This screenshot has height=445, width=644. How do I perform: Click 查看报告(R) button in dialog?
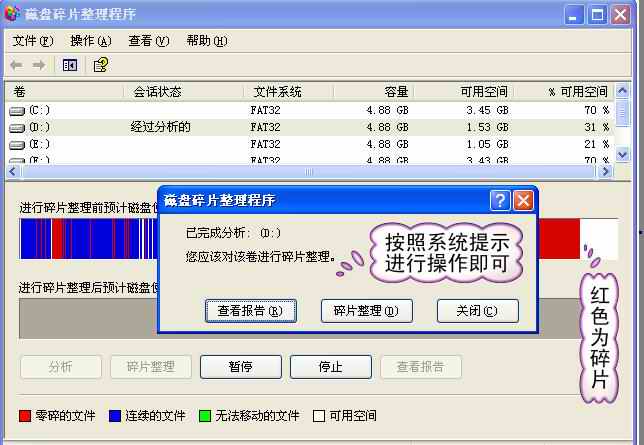[251, 311]
